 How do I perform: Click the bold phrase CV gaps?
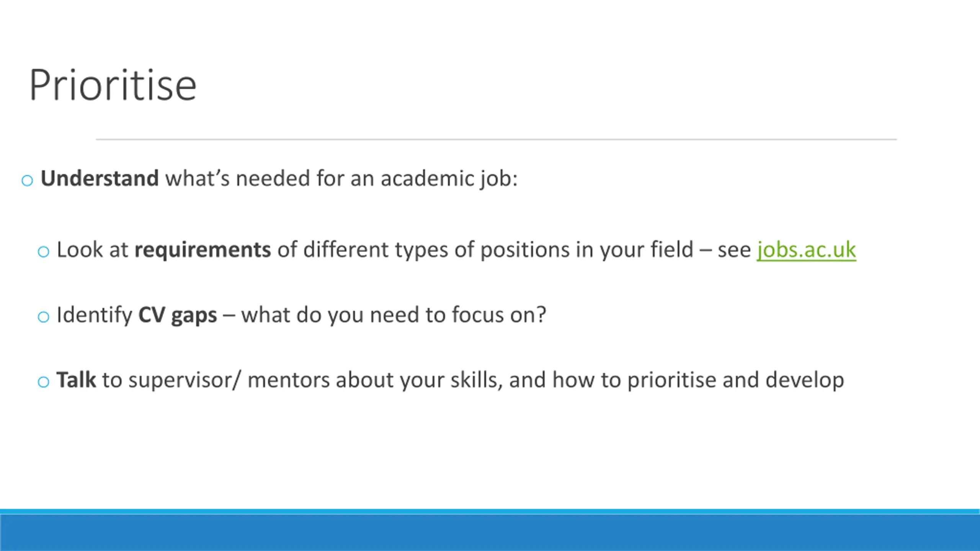pyautogui.click(x=177, y=315)
